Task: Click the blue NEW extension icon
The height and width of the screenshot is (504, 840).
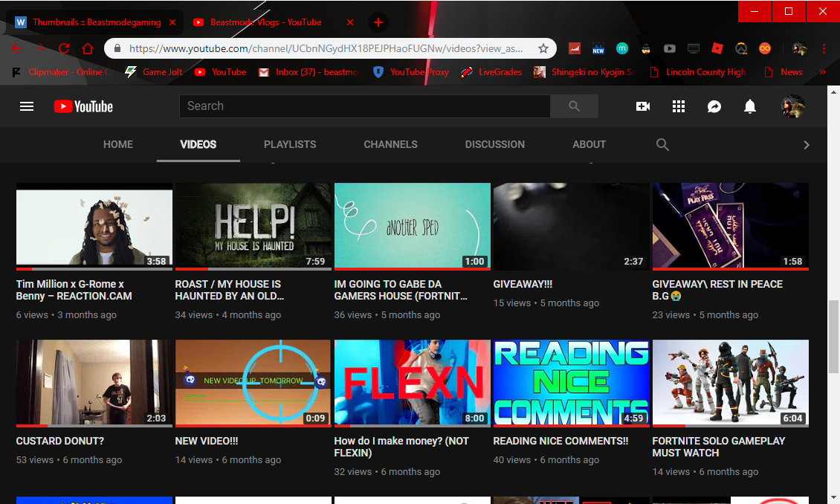Action: [x=598, y=49]
